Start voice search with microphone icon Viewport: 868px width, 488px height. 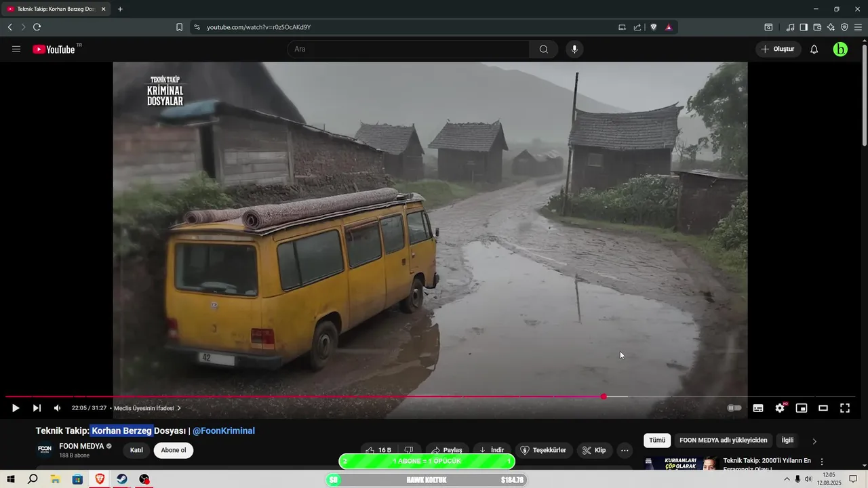(574, 49)
